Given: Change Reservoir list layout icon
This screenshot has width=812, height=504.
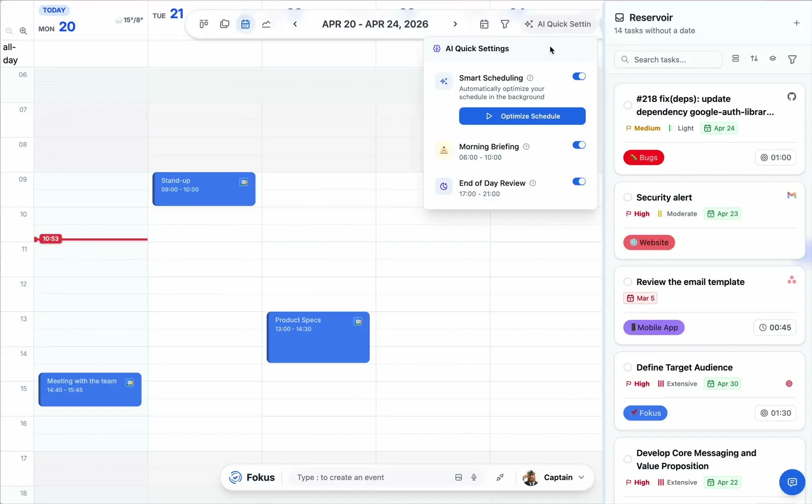Looking at the screenshot, I should coord(735,59).
